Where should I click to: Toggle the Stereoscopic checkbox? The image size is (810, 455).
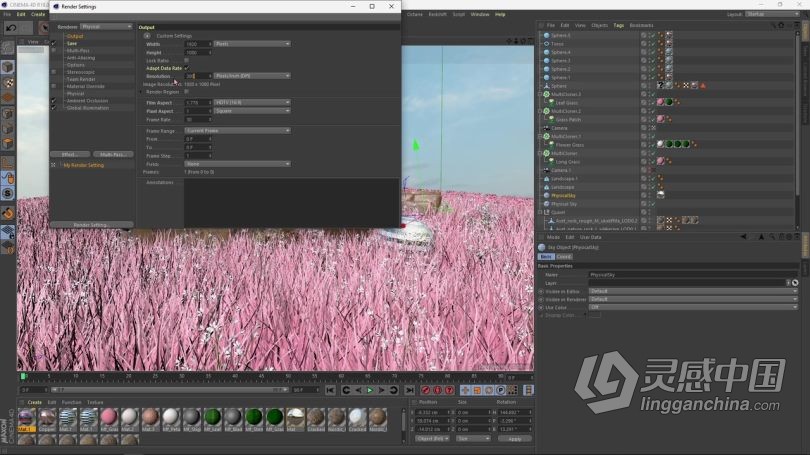pyautogui.click(x=53, y=72)
